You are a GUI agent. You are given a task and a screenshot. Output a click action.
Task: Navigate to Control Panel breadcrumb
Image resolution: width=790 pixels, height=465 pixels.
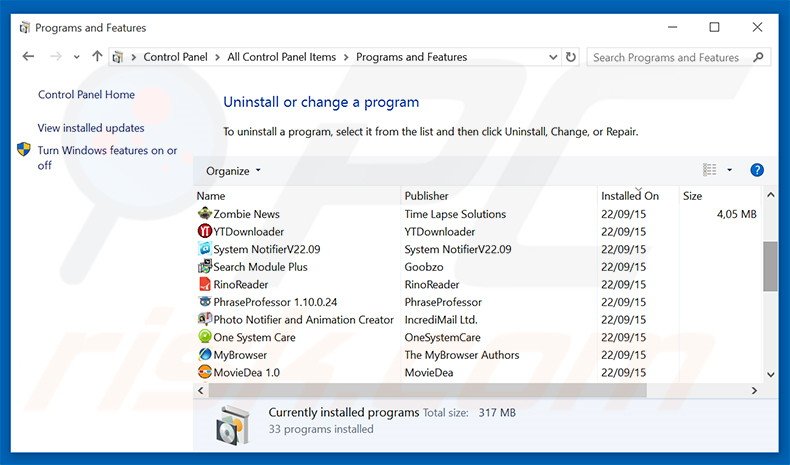point(175,57)
